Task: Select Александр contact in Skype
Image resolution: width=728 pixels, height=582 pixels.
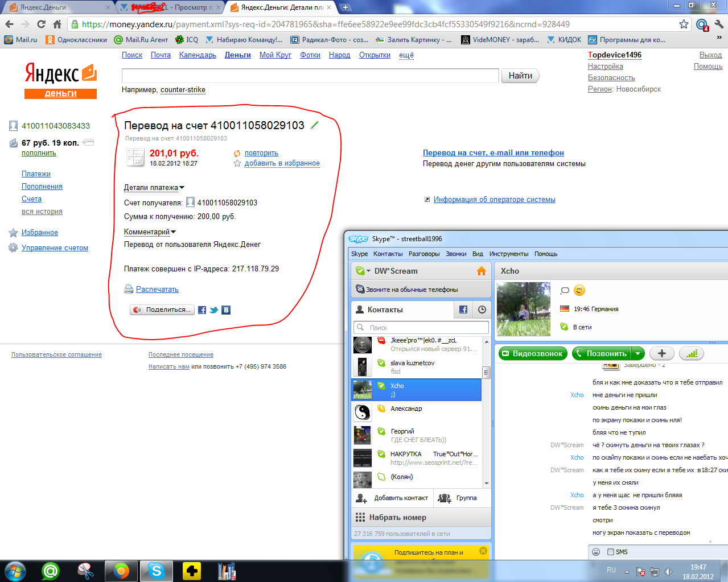Action: coord(416,412)
